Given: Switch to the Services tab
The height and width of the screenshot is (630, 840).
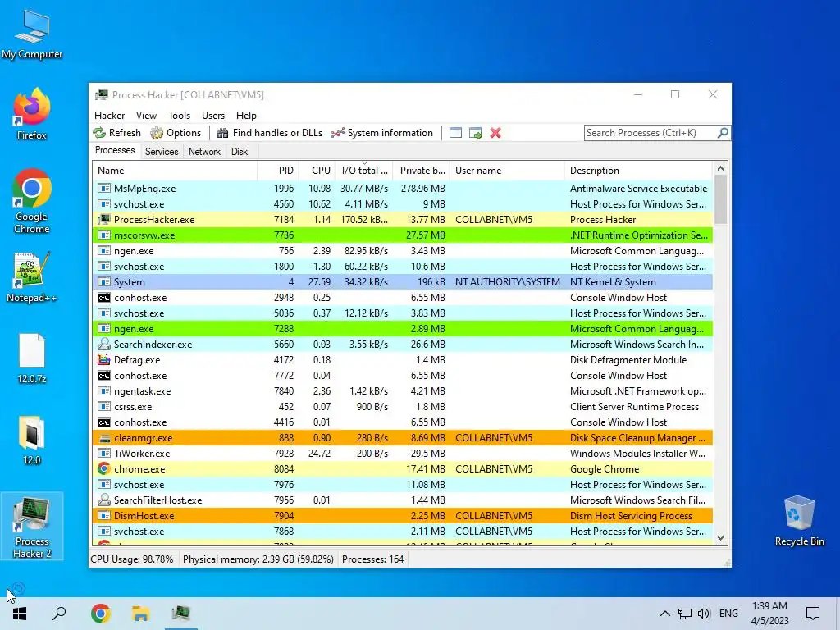Looking at the screenshot, I should click(162, 152).
